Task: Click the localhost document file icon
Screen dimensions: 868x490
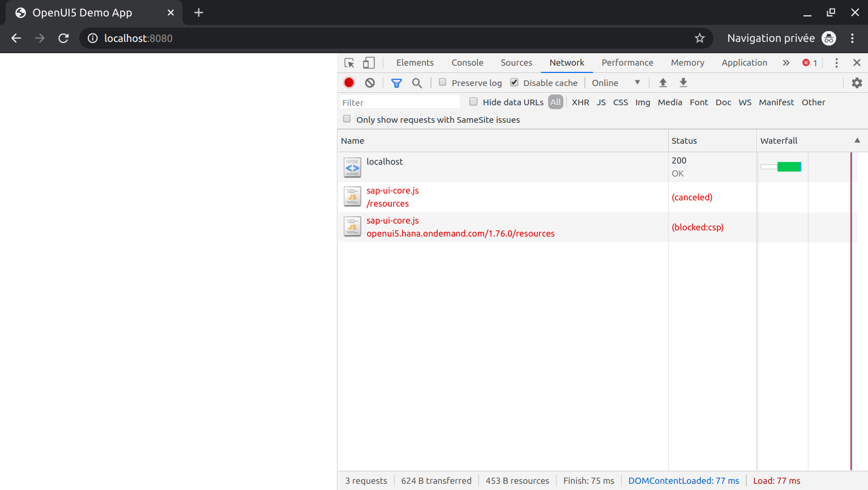Action: coord(352,167)
